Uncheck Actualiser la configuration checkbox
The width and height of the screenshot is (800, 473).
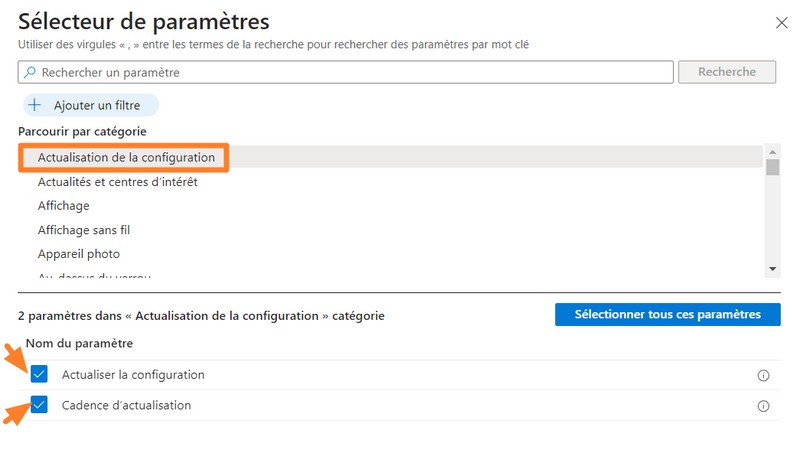(40, 375)
